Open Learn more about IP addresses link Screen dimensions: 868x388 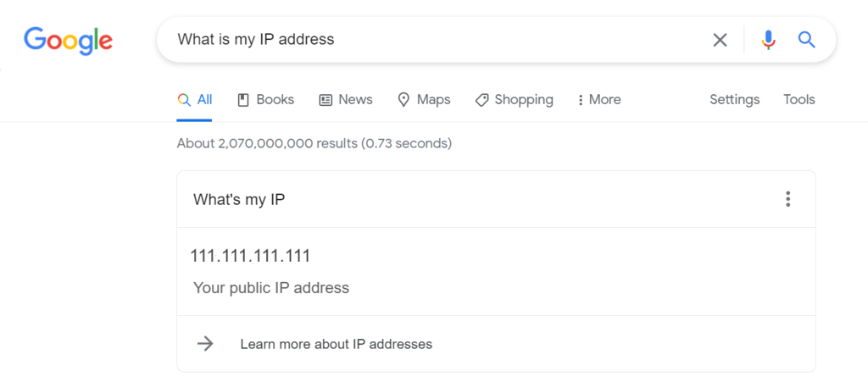(336, 344)
